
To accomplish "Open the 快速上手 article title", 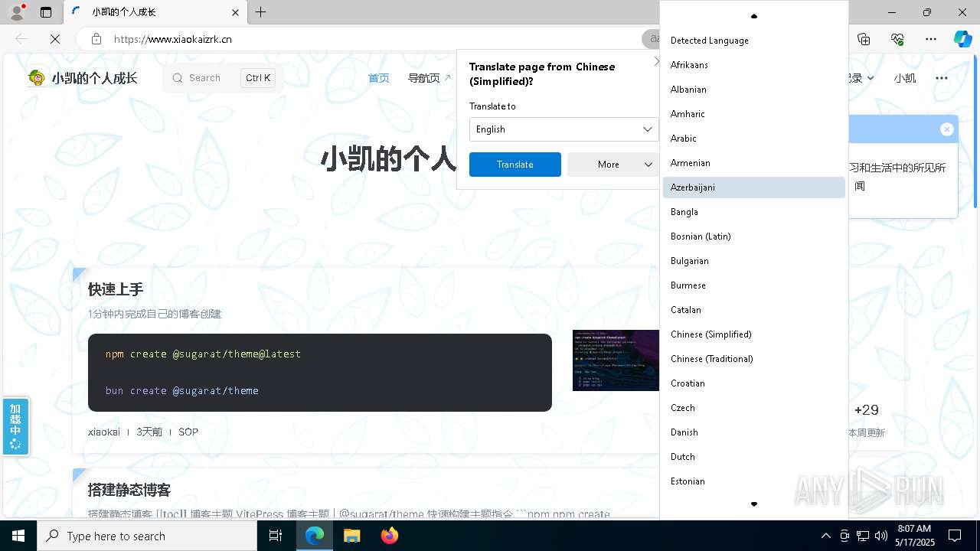I will click(x=116, y=289).
